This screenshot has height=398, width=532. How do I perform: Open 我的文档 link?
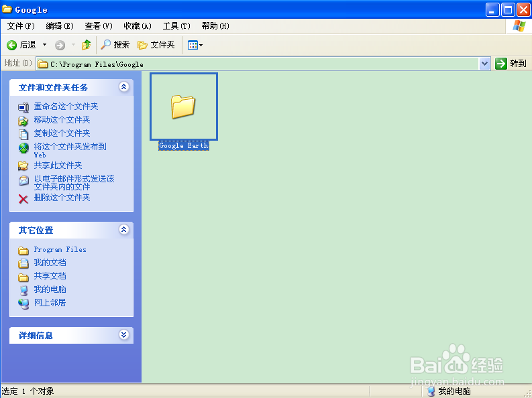50,263
